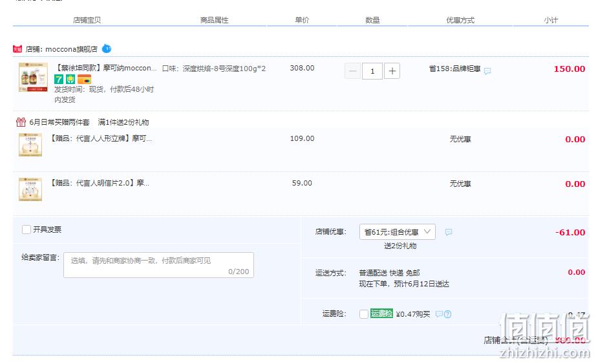This screenshot has width=596, height=364.
Task: Tick the 开具发票 checkbox
Action: pyautogui.click(x=27, y=230)
